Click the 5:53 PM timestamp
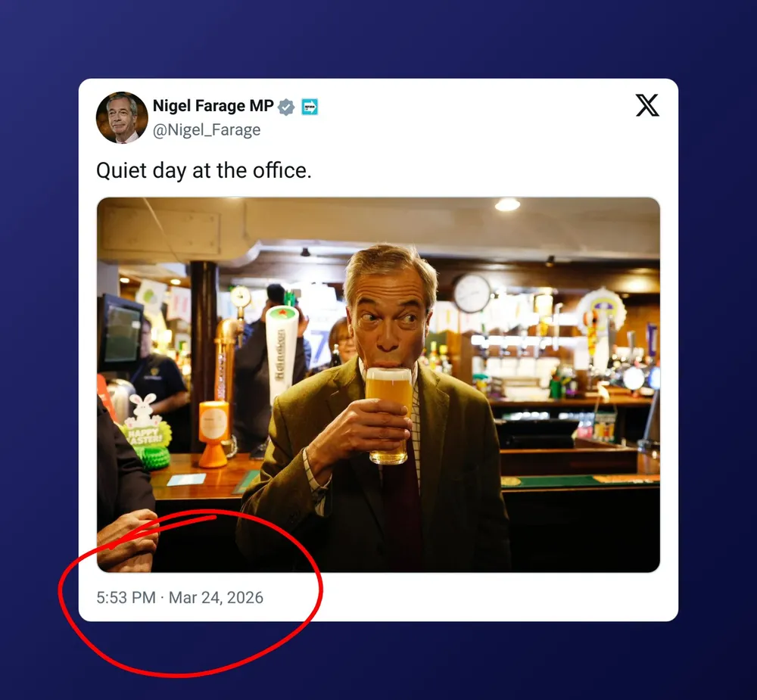757x700 pixels. pos(126,598)
